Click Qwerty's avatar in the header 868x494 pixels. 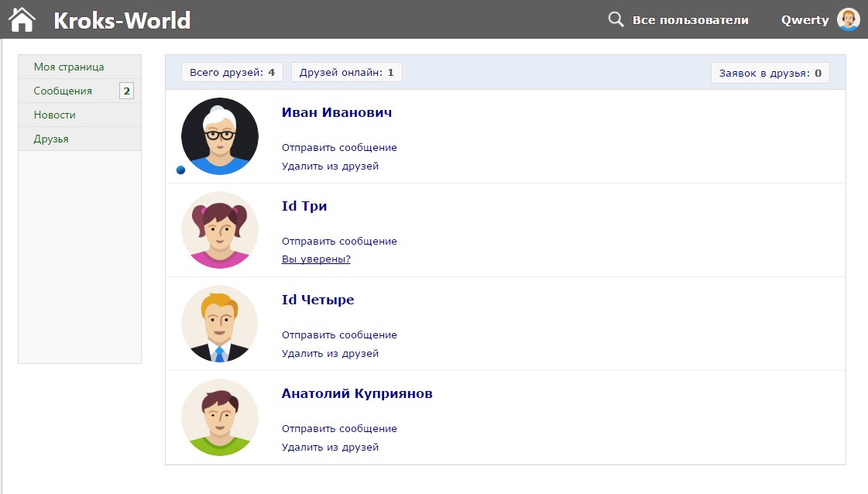(x=848, y=19)
